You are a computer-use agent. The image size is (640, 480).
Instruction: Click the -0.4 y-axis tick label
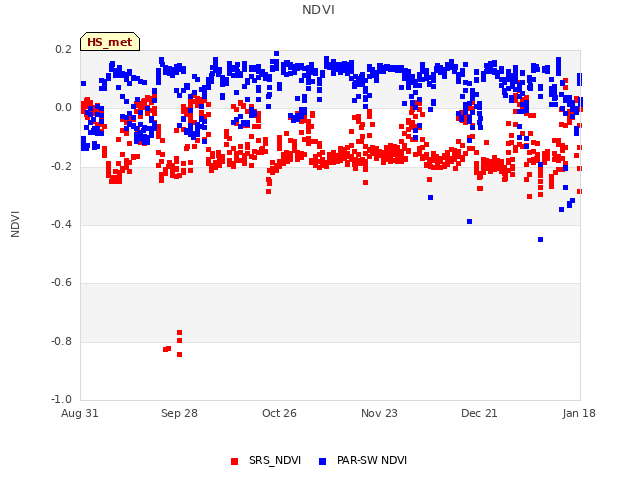tap(62, 224)
